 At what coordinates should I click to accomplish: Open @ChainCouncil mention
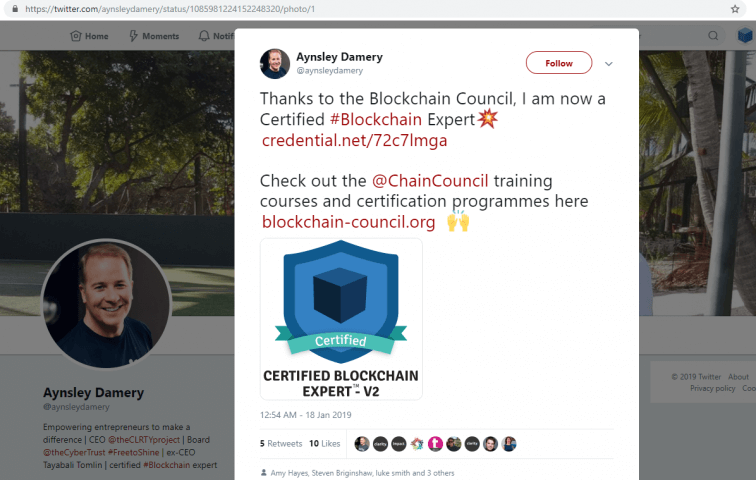[x=430, y=181]
